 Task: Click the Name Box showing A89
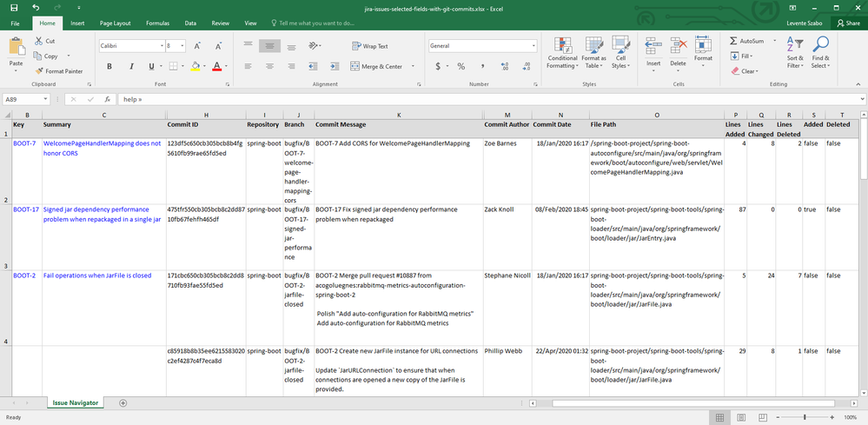(27, 100)
